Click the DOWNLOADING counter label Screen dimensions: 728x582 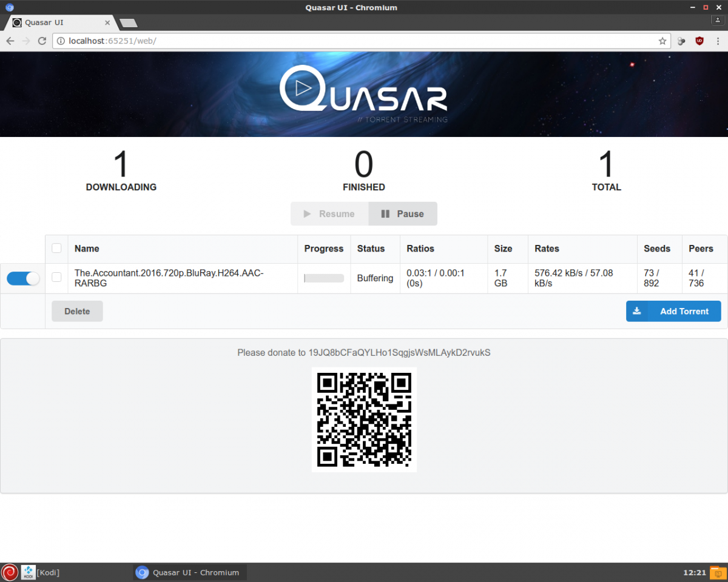[x=121, y=187]
